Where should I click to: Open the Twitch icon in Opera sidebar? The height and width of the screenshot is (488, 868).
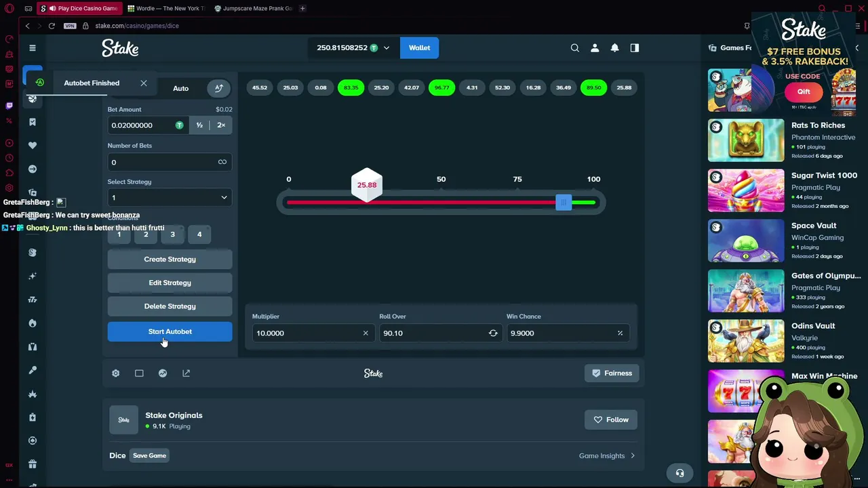point(9,106)
